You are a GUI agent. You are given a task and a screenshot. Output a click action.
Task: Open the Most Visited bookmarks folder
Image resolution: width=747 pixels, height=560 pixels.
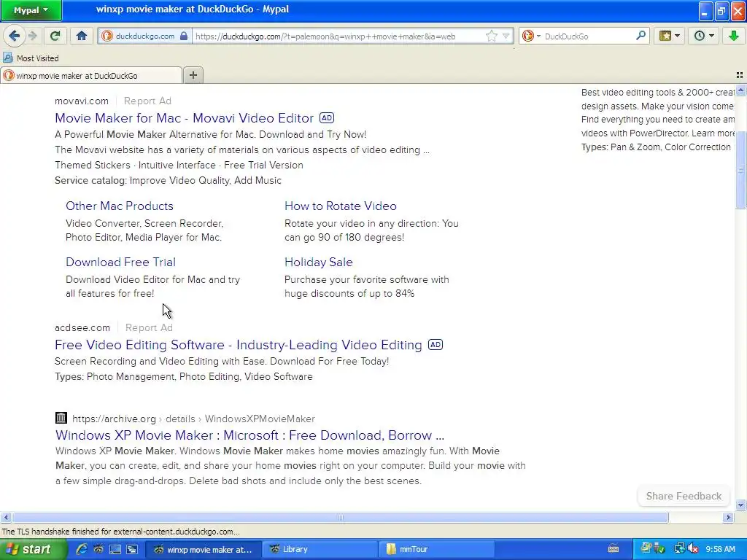[31, 58]
